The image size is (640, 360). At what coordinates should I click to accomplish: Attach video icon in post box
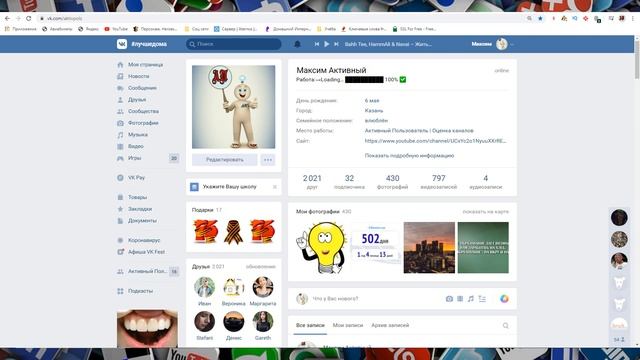point(460,299)
